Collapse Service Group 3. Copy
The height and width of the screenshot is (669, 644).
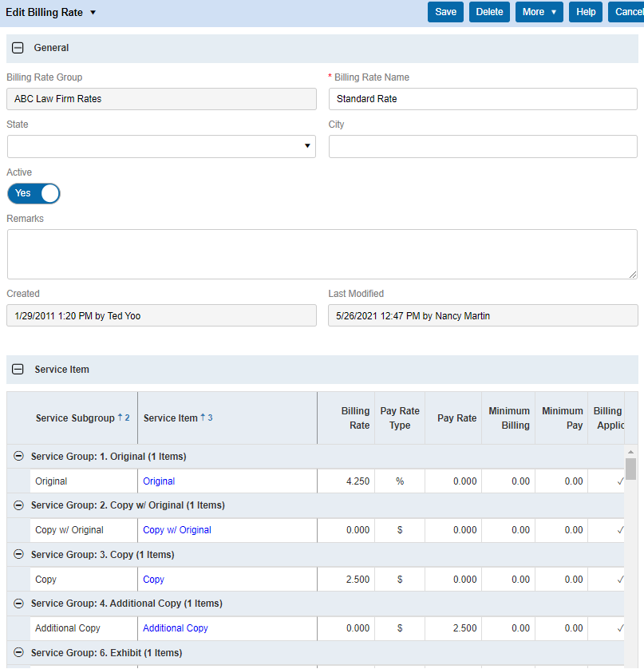(x=18, y=554)
